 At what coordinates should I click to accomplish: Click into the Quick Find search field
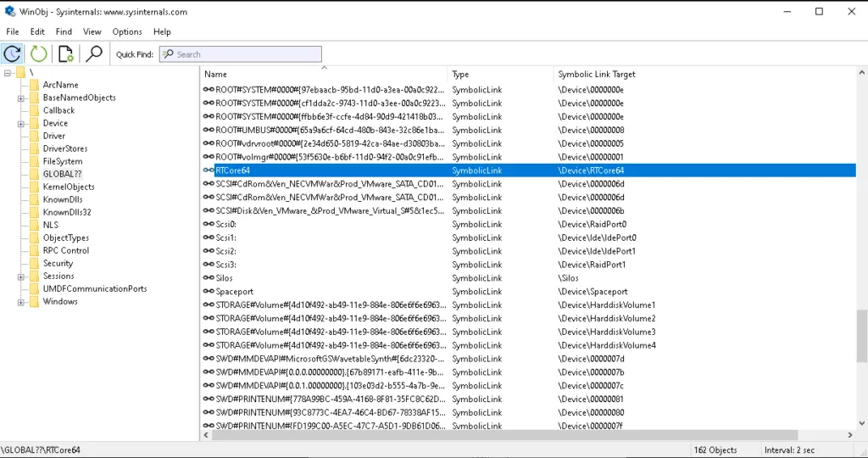click(x=240, y=54)
